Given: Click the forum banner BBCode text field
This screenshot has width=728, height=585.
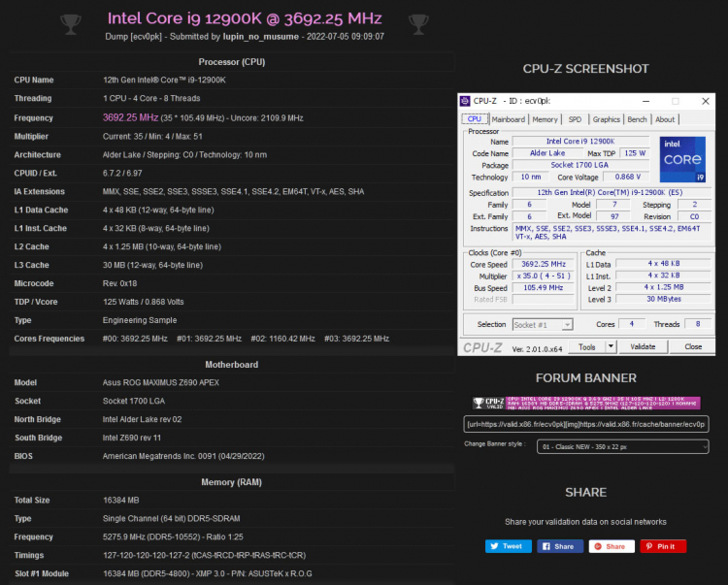Looking at the screenshot, I should [x=586, y=424].
